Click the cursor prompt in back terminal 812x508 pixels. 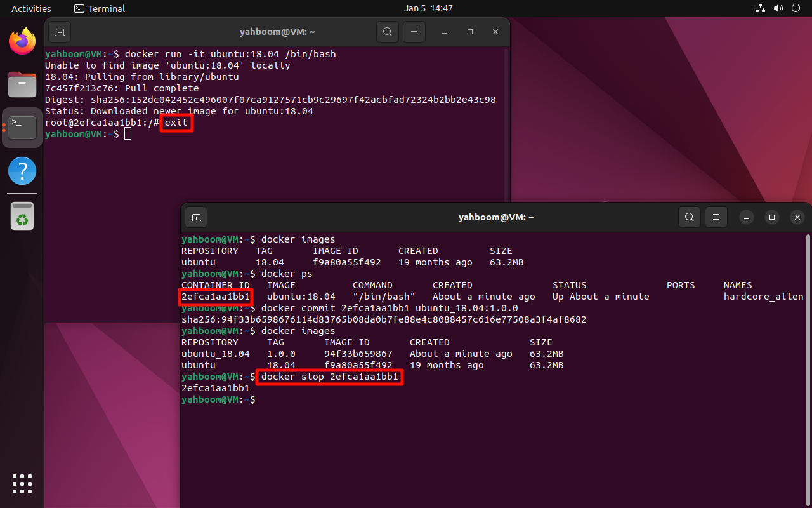[128, 134]
